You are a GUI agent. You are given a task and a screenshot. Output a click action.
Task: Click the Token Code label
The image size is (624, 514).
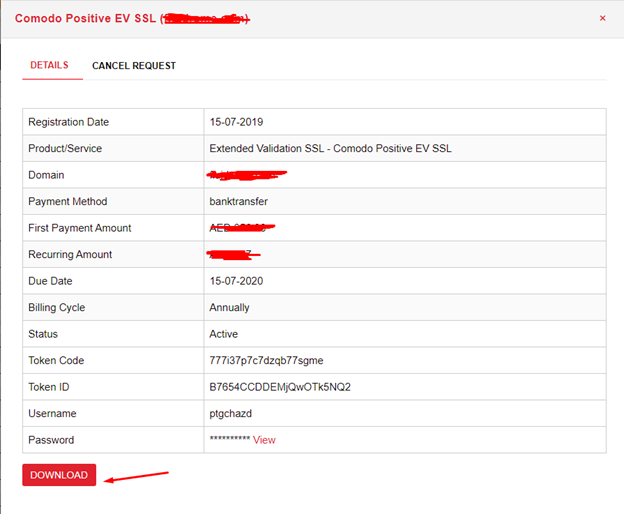point(56,360)
